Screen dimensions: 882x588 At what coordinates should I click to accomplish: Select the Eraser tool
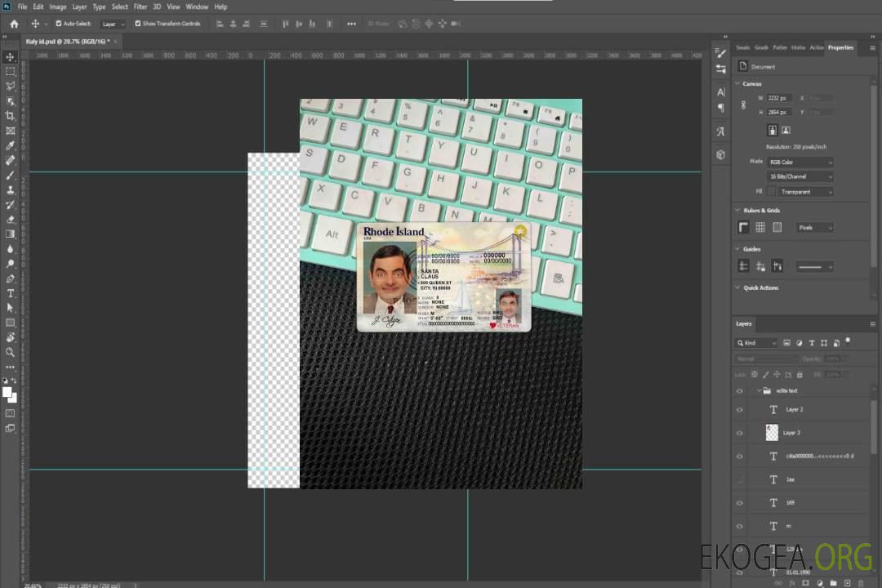(10, 220)
